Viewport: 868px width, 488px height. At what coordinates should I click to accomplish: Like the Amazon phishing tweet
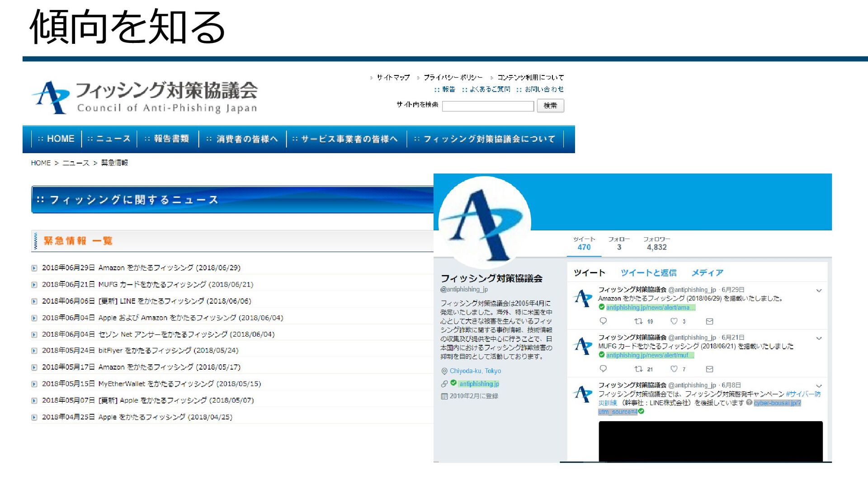coord(674,321)
